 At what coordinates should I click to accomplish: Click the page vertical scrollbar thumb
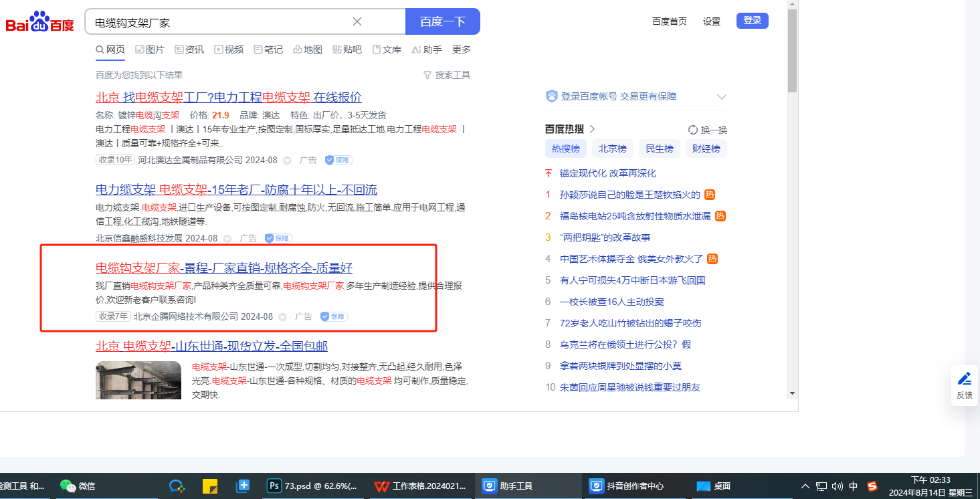pos(792,50)
